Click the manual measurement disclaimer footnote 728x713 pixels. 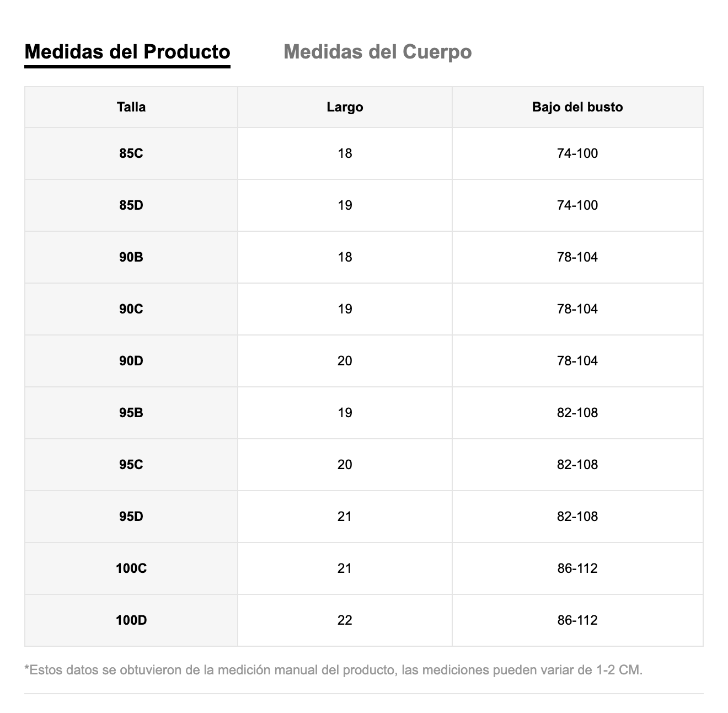334,671
